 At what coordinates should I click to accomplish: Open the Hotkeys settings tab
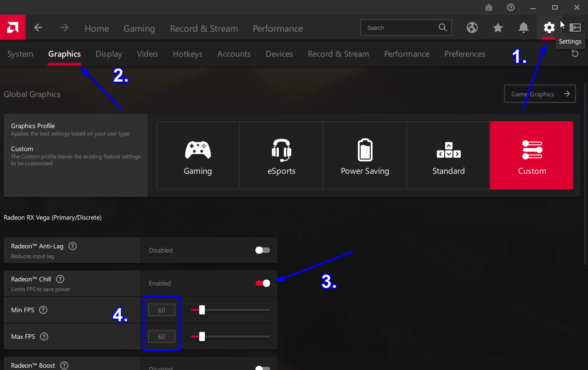tap(187, 54)
